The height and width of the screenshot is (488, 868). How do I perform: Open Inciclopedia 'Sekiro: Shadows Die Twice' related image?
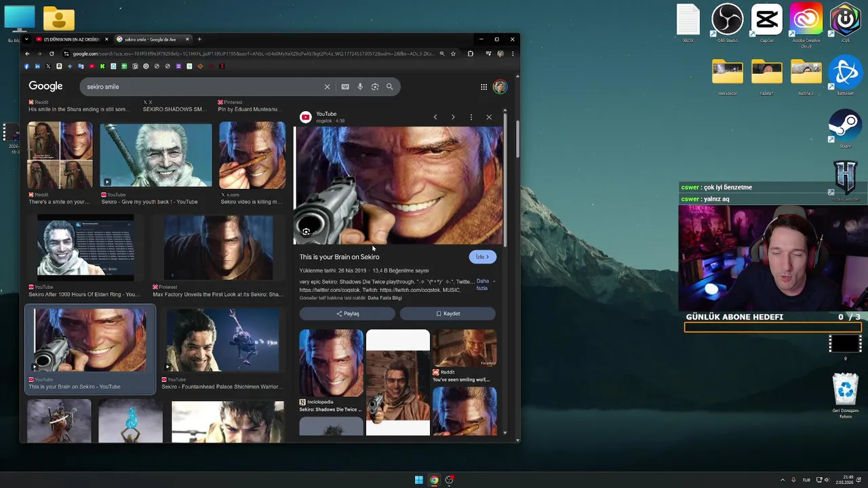pyautogui.click(x=331, y=371)
